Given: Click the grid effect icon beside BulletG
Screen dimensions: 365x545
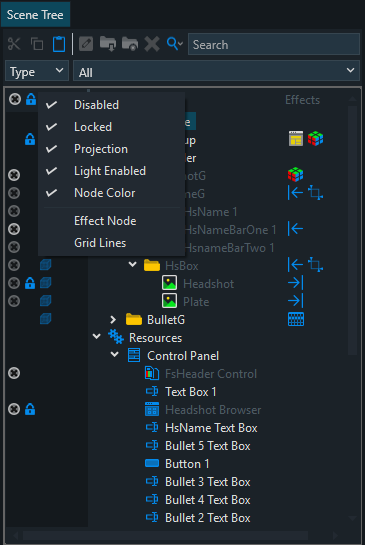Looking at the screenshot, I should (296, 319).
